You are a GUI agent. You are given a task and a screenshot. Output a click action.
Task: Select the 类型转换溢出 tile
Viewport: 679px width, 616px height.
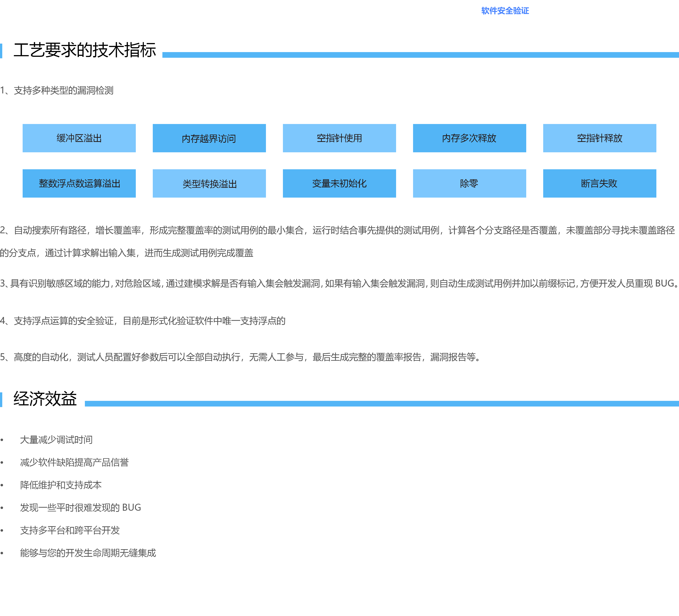[209, 183]
